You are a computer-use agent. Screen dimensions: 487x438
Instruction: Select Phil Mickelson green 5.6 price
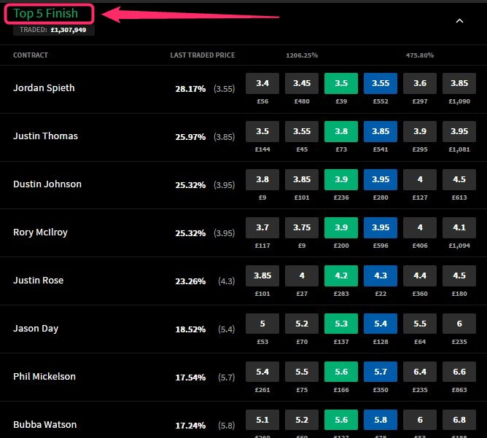coord(341,372)
